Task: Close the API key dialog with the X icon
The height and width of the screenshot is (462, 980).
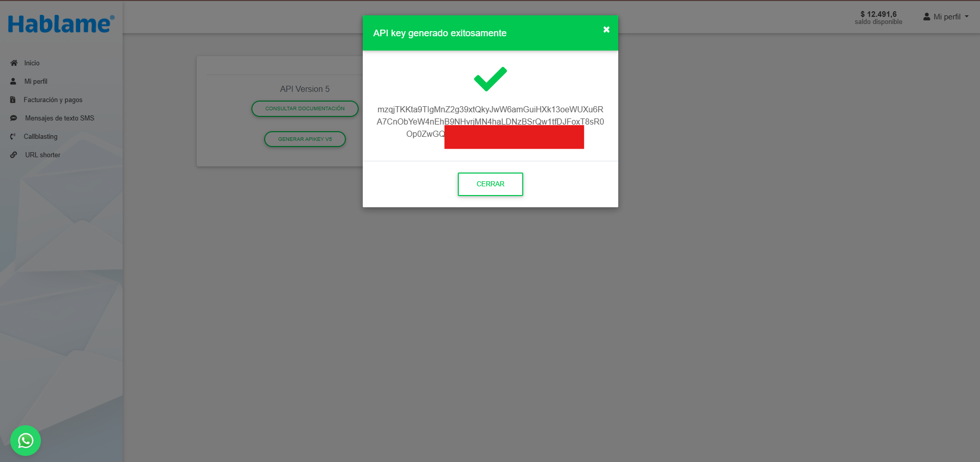Action: tap(606, 30)
